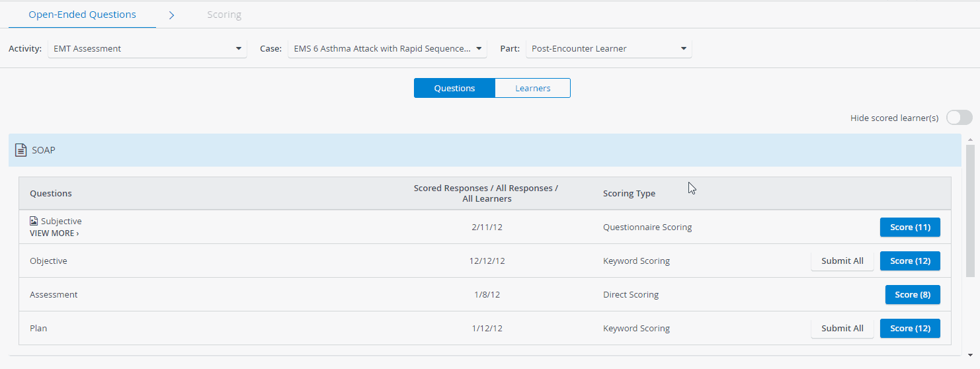Open the Part dropdown showing Post-Encounter Learner

[x=609, y=48]
